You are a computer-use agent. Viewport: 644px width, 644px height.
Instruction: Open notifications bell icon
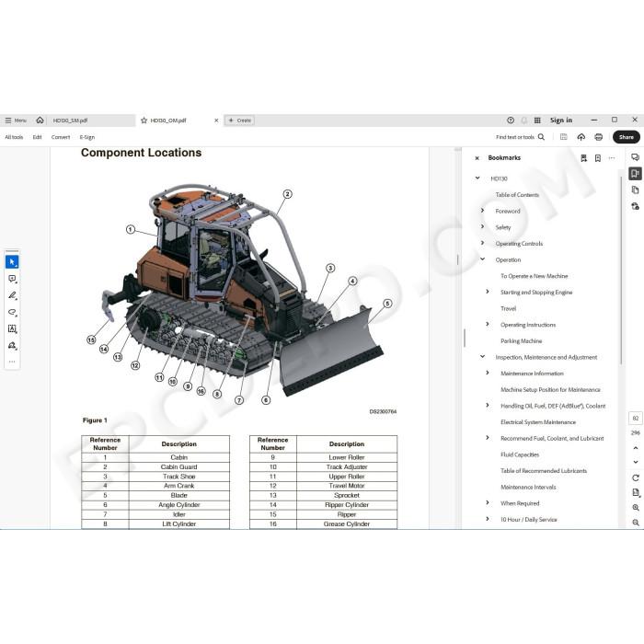524,121
